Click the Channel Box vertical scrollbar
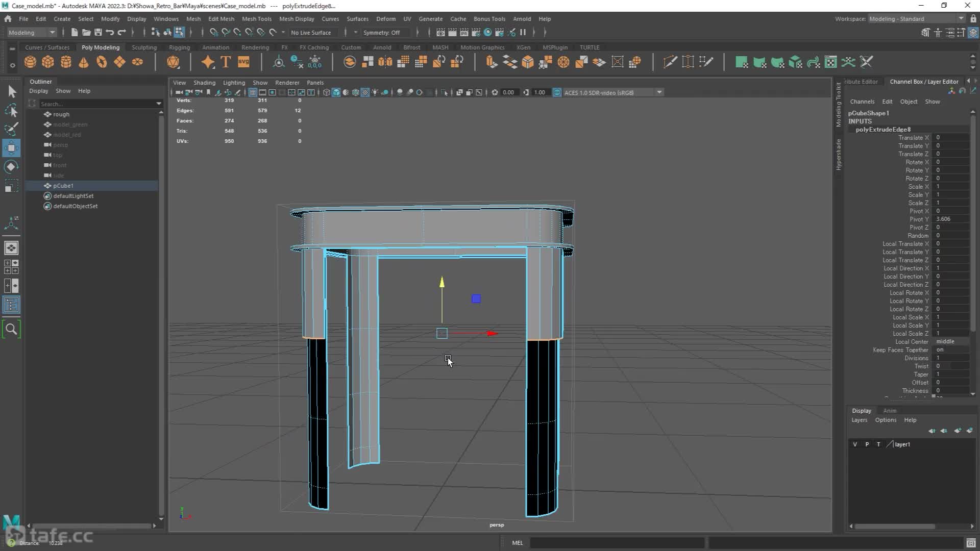980x551 pixels. click(973, 224)
